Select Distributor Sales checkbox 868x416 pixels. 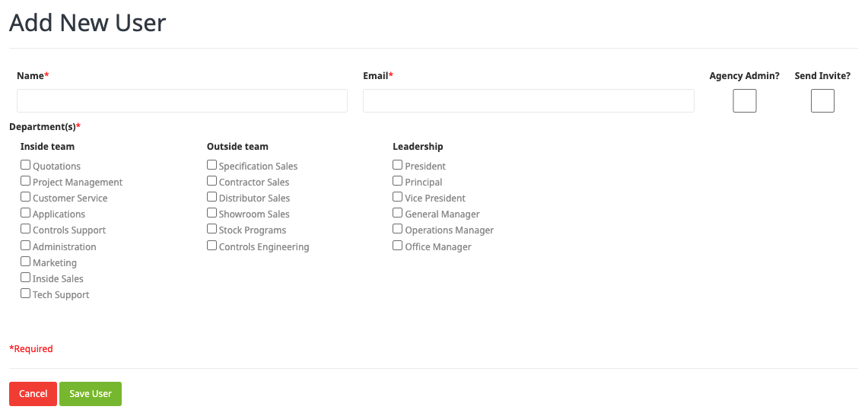(x=212, y=197)
